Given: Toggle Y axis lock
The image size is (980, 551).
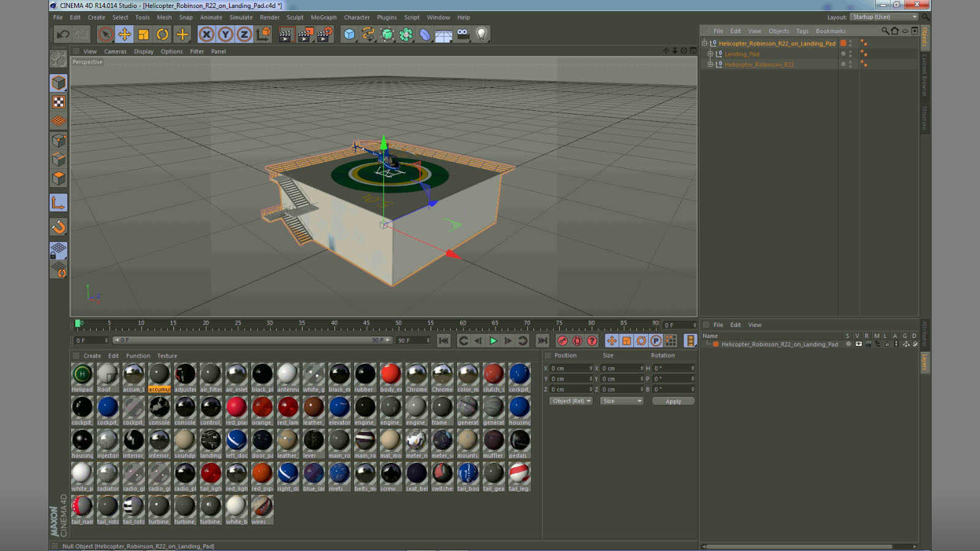Looking at the screenshot, I should point(225,34).
